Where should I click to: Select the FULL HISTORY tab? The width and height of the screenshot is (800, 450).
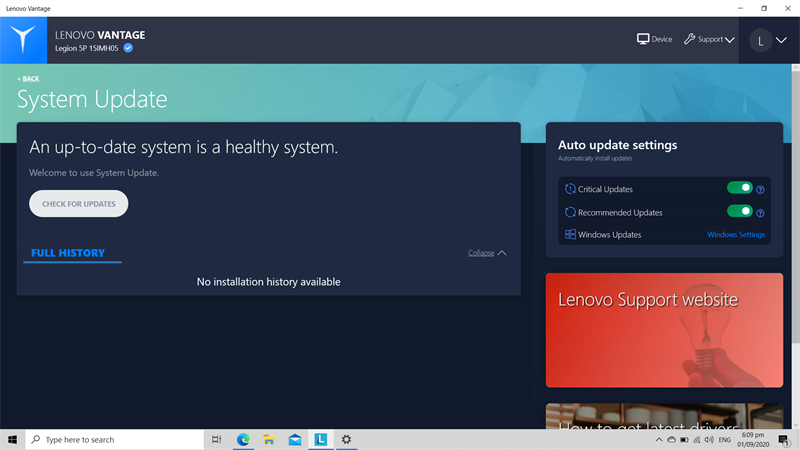(68, 253)
